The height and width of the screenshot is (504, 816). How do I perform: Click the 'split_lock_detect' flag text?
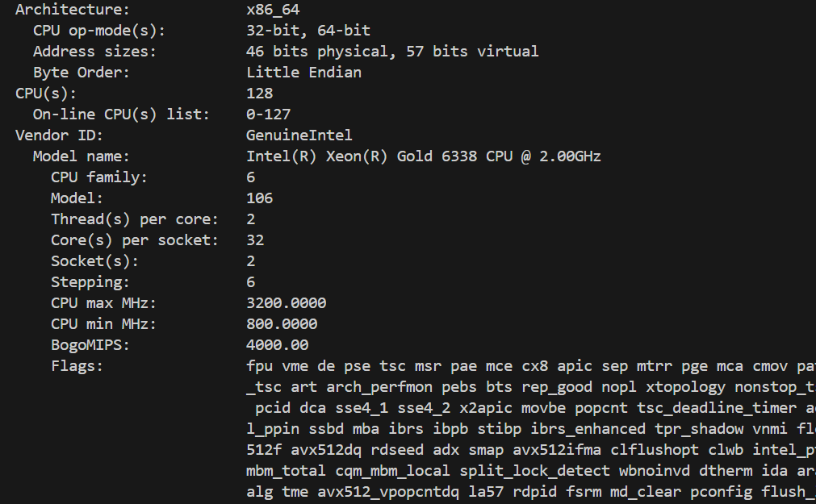(x=534, y=471)
